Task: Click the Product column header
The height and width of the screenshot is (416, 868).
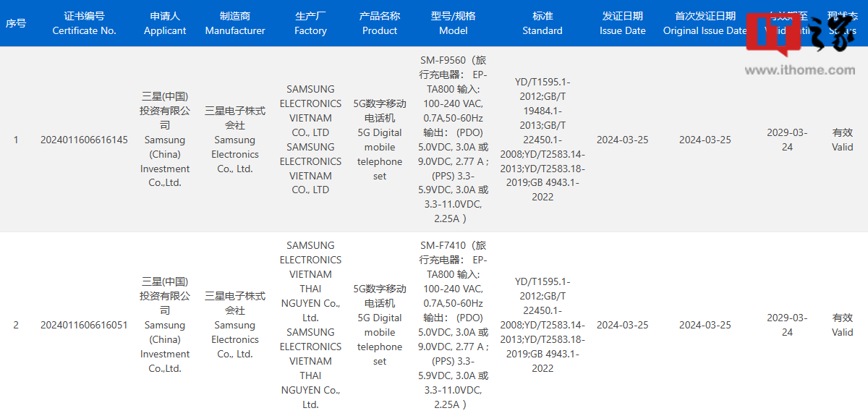Action: 380,23
